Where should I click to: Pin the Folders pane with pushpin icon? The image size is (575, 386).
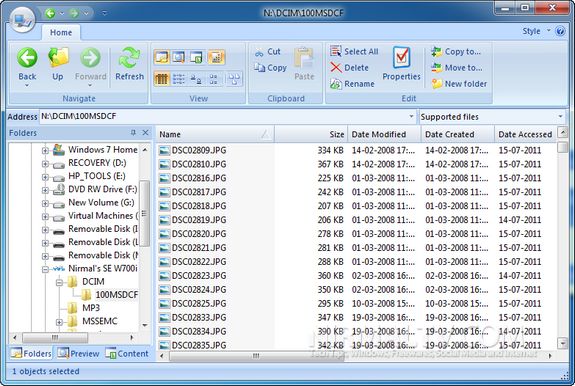pyautogui.click(x=133, y=133)
